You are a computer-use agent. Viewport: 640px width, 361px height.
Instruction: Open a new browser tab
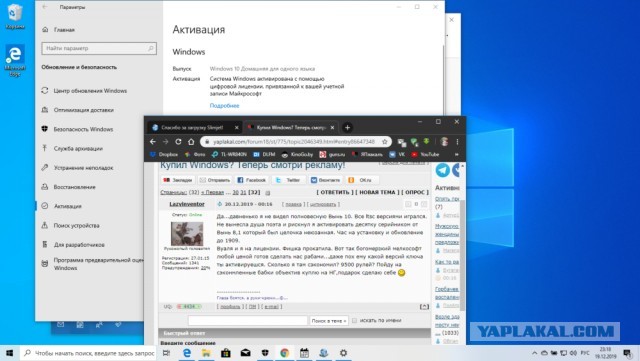point(347,127)
